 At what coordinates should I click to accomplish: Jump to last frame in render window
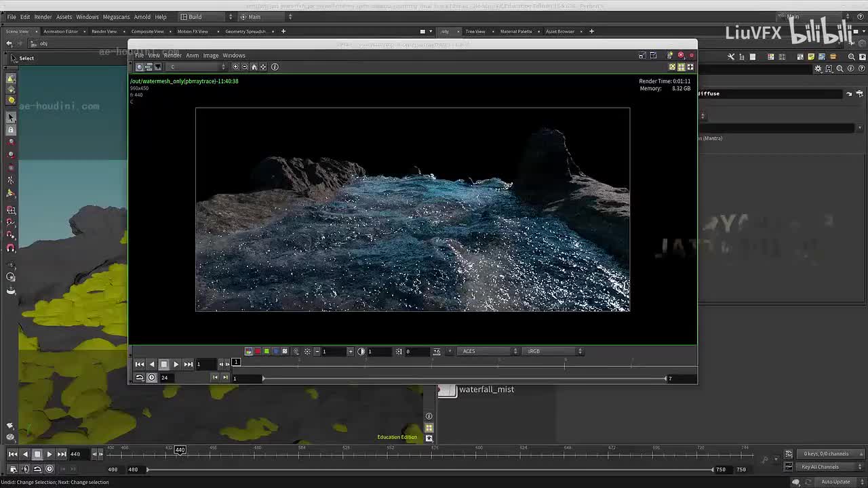tap(188, 365)
